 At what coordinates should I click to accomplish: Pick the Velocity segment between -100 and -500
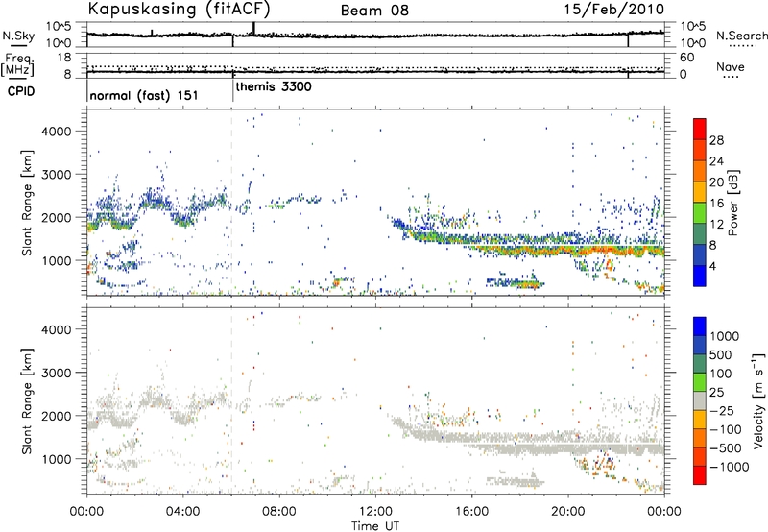(x=700, y=438)
